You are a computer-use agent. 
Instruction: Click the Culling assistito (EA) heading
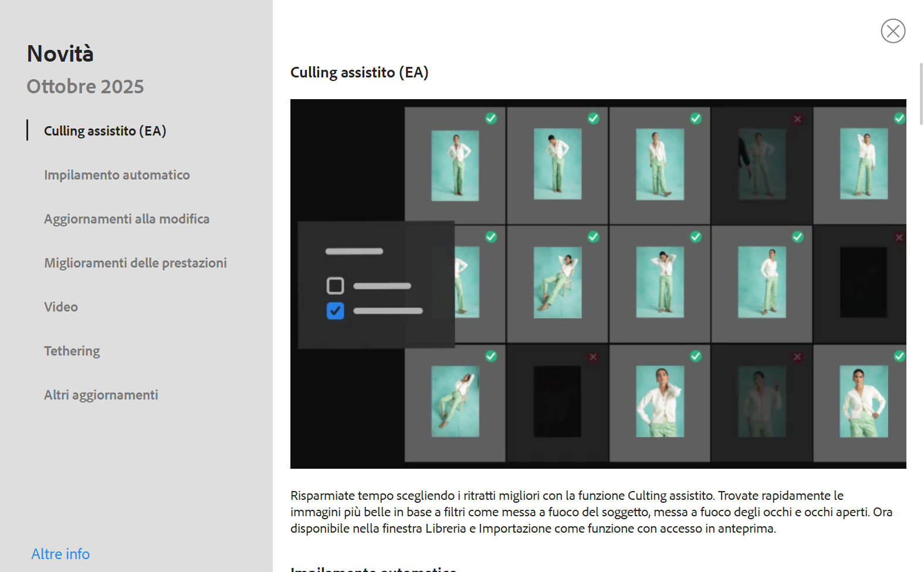pos(359,72)
